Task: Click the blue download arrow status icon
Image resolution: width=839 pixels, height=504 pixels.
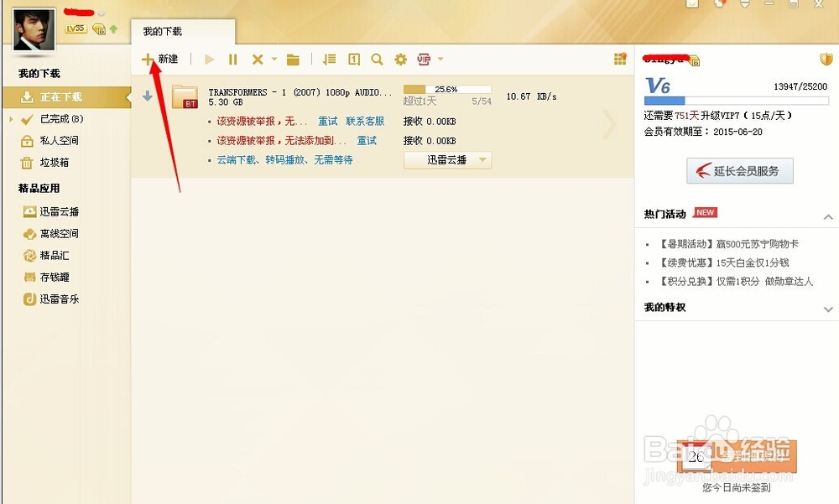Action: [148, 96]
